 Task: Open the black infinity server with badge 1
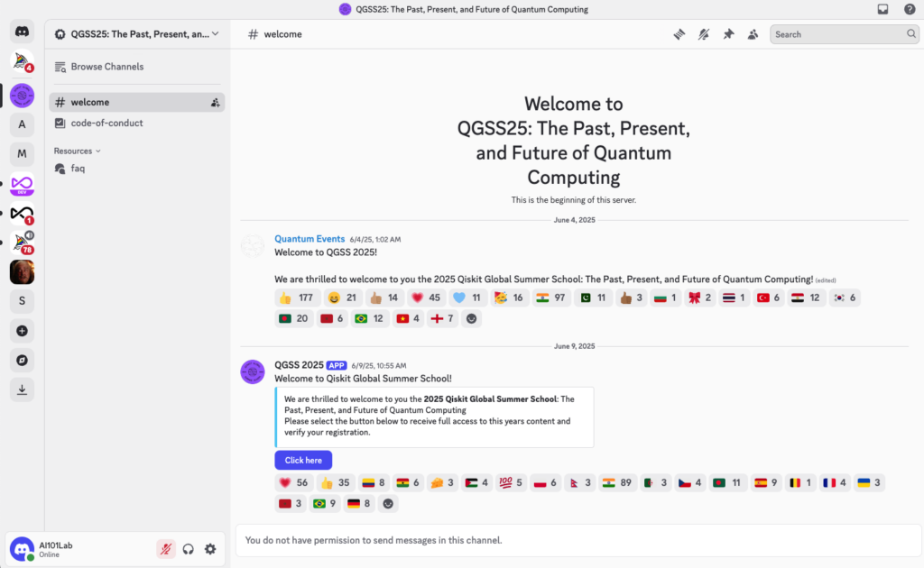pyautogui.click(x=22, y=214)
